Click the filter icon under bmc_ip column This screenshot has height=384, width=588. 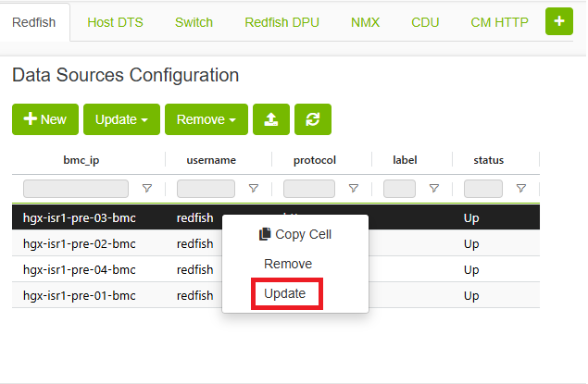(146, 189)
